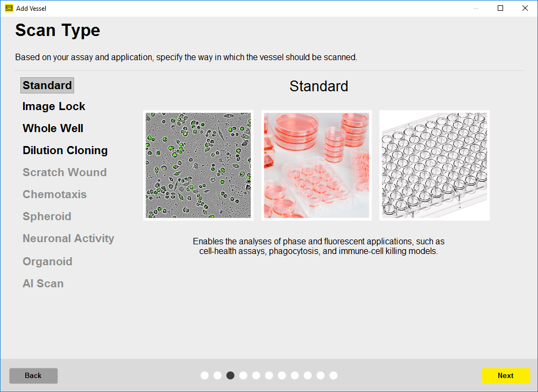Click the Neuronal Activity option

click(x=68, y=238)
